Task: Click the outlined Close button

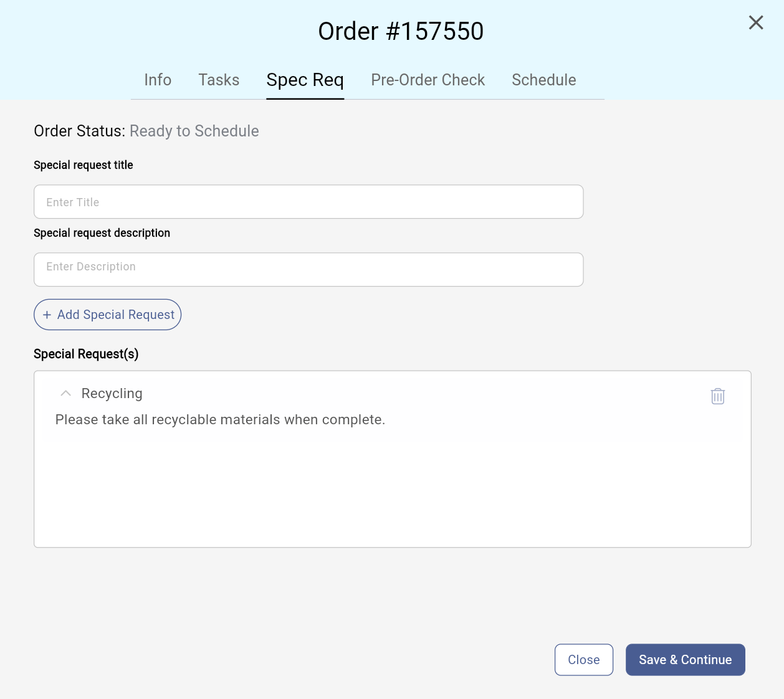Action: pyautogui.click(x=584, y=660)
